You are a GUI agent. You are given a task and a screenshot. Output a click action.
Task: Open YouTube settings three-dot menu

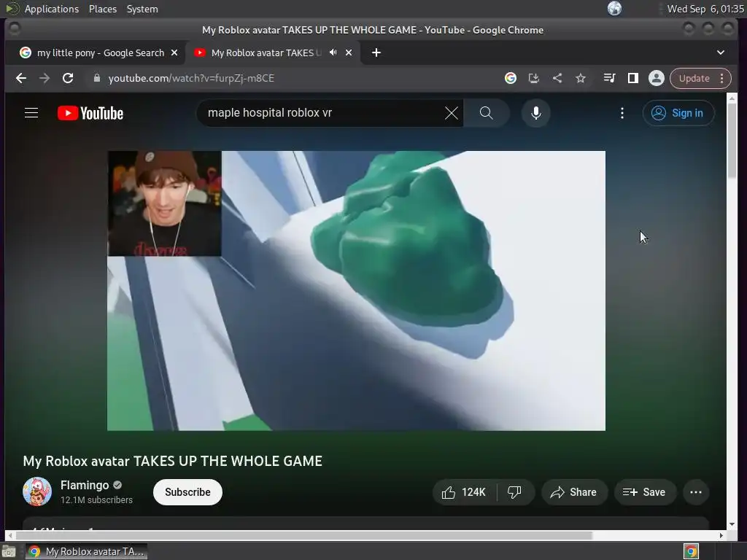[x=622, y=113]
